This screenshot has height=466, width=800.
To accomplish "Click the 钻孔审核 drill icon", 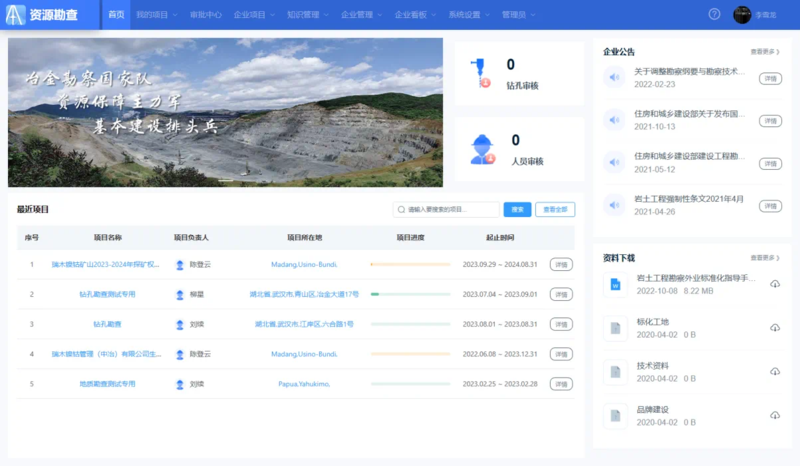I will [x=480, y=73].
